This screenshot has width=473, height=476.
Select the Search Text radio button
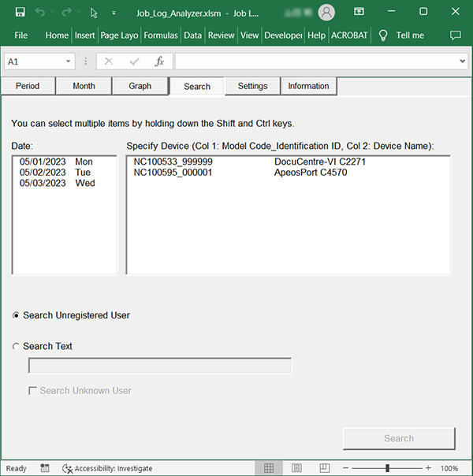(x=16, y=346)
